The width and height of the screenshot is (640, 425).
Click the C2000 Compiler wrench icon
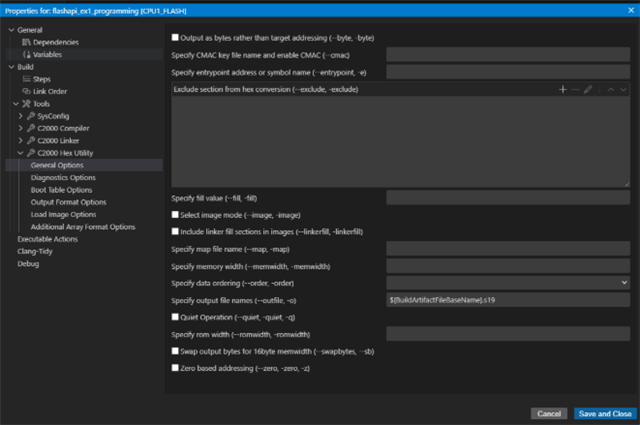click(x=31, y=128)
